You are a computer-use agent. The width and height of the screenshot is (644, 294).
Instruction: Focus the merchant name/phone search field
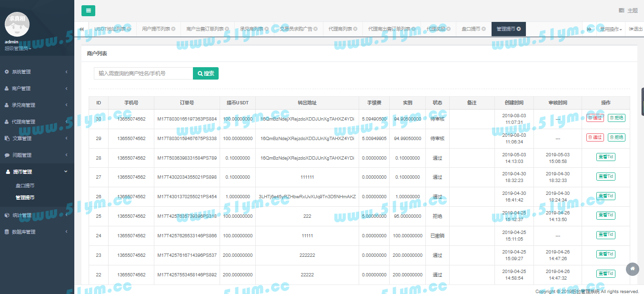143,73
